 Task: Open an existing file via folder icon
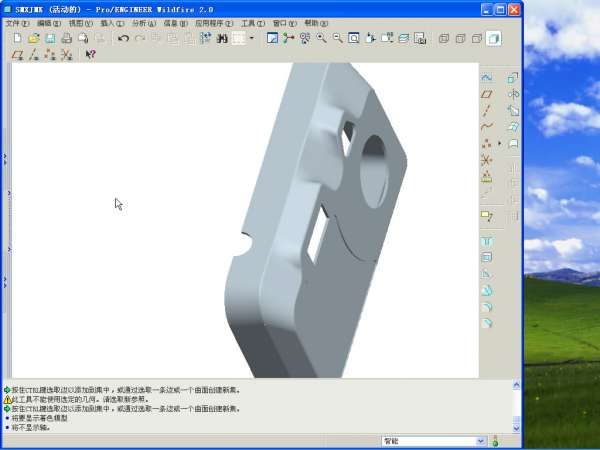coord(34,38)
